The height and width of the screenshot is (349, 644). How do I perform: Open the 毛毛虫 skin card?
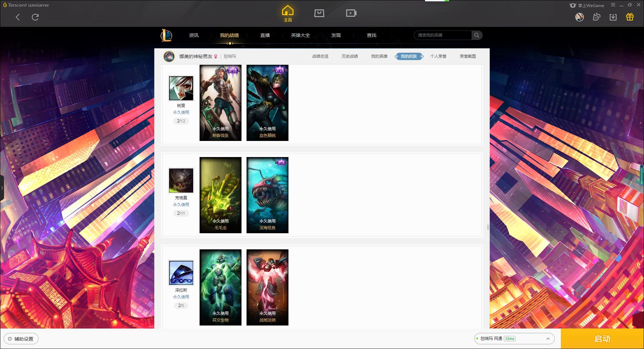point(220,195)
